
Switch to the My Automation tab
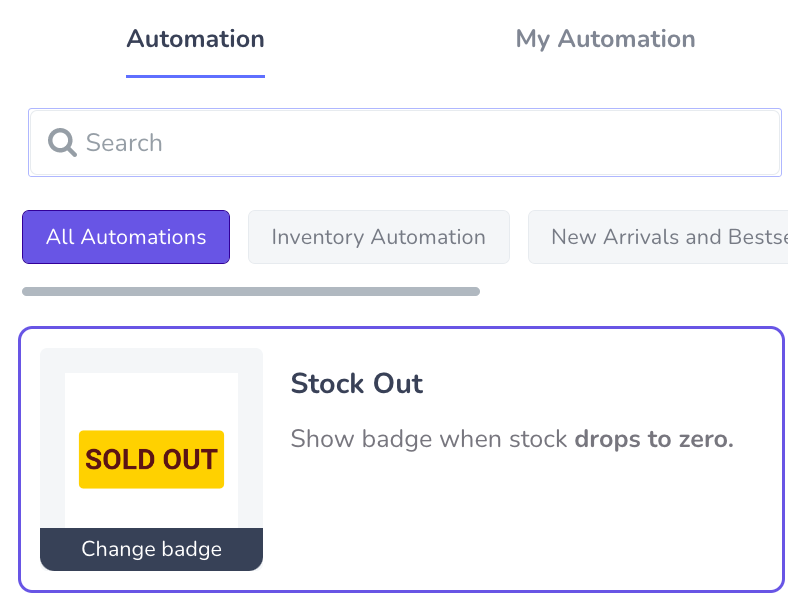click(606, 39)
